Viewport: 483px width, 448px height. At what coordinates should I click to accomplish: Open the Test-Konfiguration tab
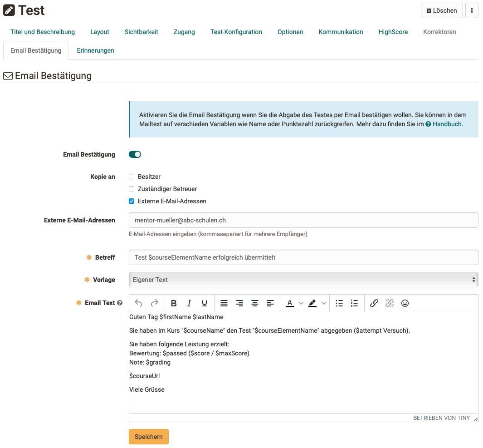tap(236, 32)
